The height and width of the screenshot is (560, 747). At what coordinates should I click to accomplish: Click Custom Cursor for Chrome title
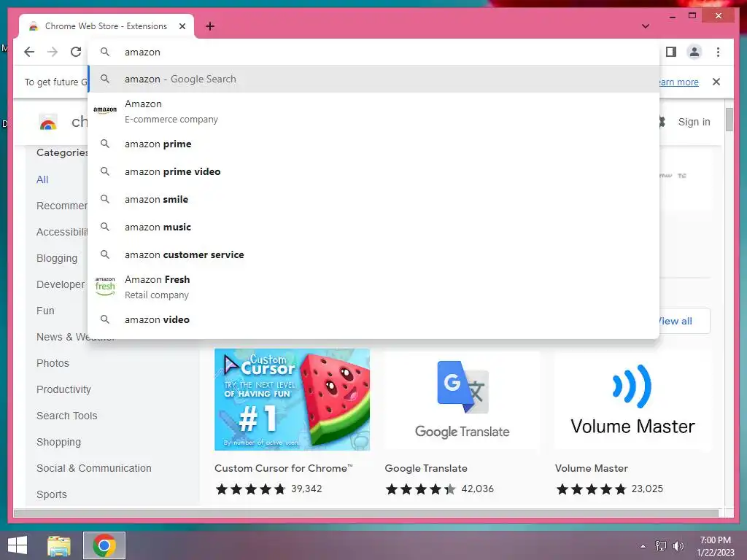284,468
